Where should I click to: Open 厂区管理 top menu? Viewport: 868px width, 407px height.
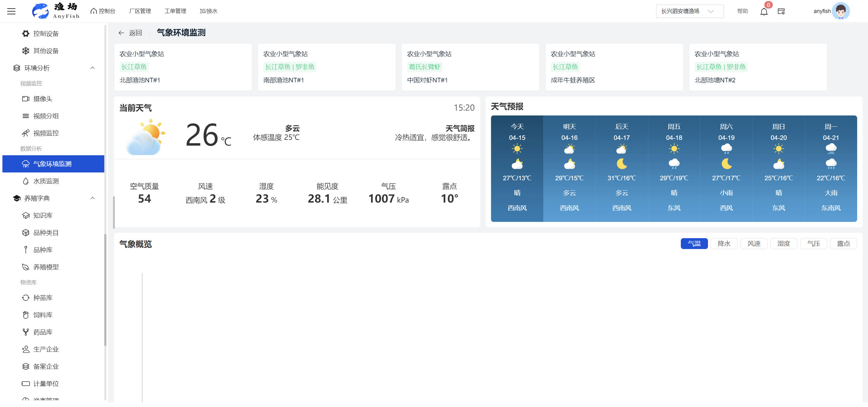(x=140, y=11)
